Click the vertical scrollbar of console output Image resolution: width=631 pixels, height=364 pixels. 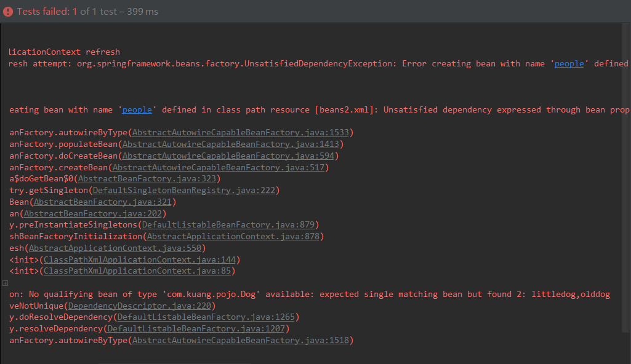[x=625, y=177]
